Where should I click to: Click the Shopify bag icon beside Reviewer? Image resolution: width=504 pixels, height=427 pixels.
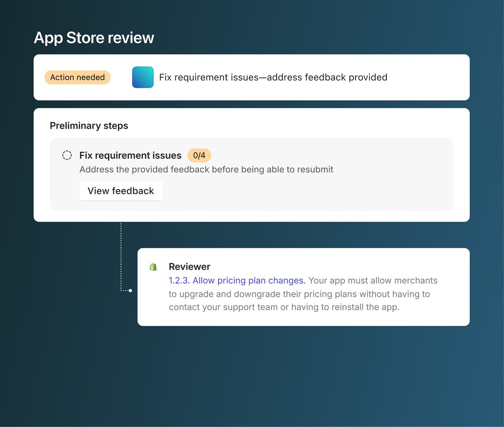153,266
